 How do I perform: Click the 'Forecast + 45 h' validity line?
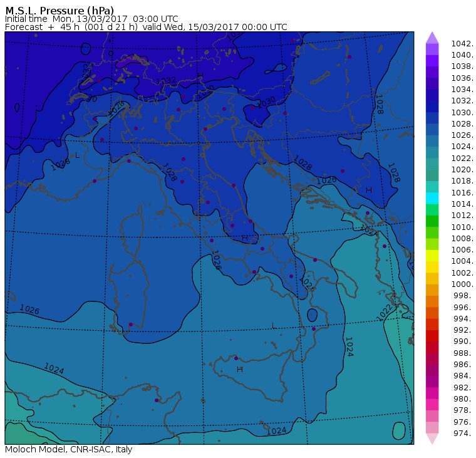pyautogui.click(x=146, y=27)
